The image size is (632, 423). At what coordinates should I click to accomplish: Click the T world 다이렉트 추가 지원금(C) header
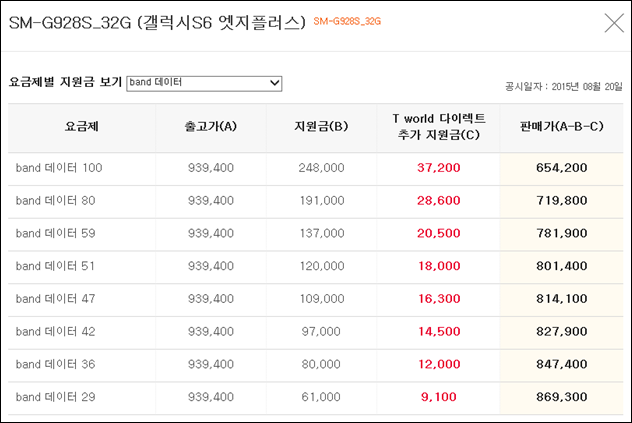[439, 126]
